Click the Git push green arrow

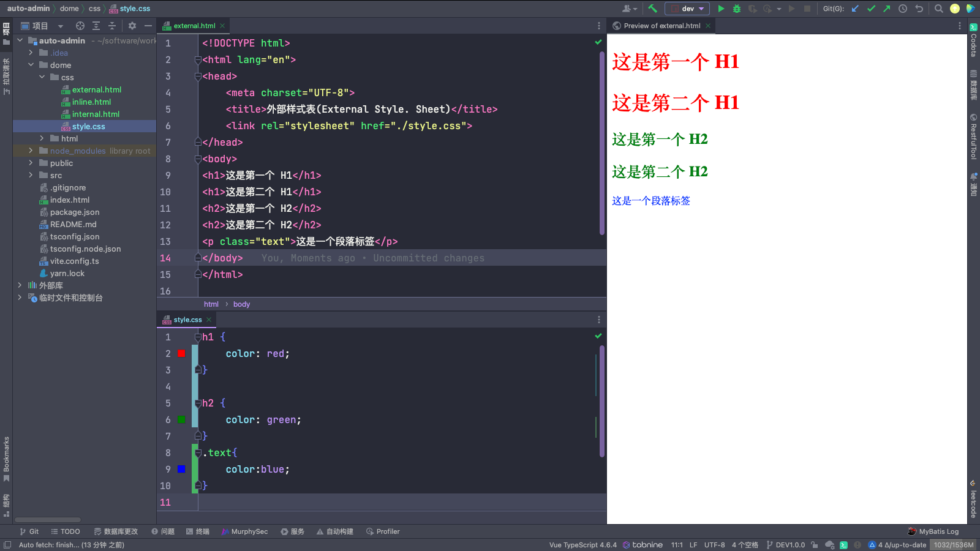point(886,9)
